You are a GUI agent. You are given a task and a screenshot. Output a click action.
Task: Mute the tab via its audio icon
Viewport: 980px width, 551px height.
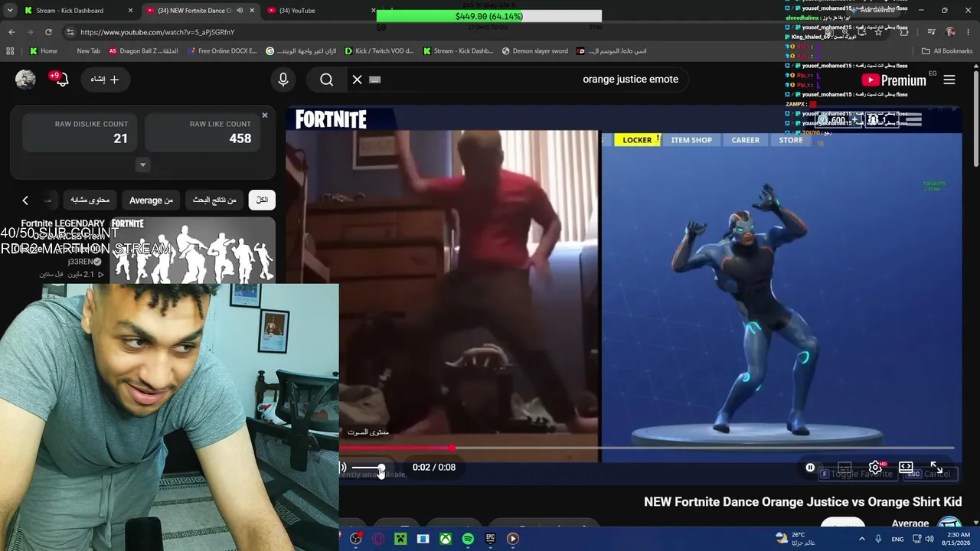pos(239,11)
